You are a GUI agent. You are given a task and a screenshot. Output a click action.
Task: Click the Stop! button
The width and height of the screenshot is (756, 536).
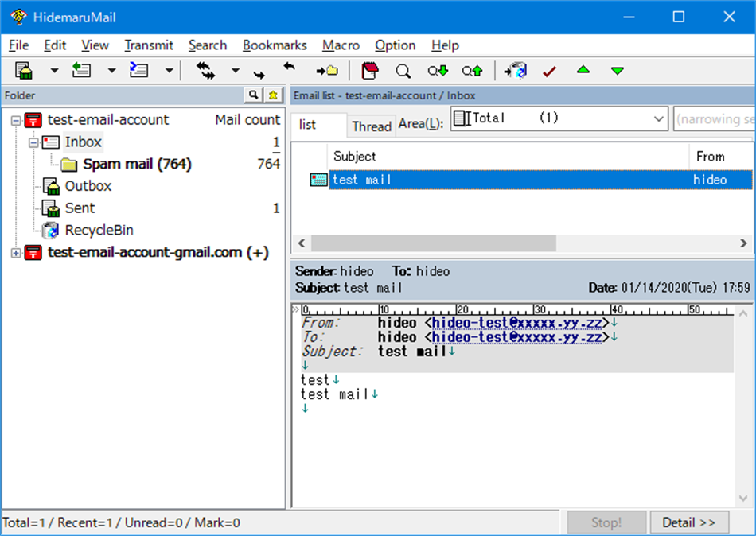(x=606, y=522)
